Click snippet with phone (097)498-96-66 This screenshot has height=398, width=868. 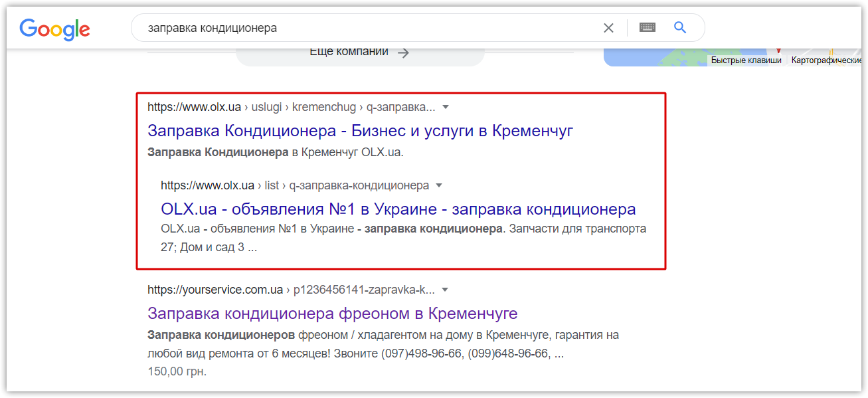click(x=383, y=345)
